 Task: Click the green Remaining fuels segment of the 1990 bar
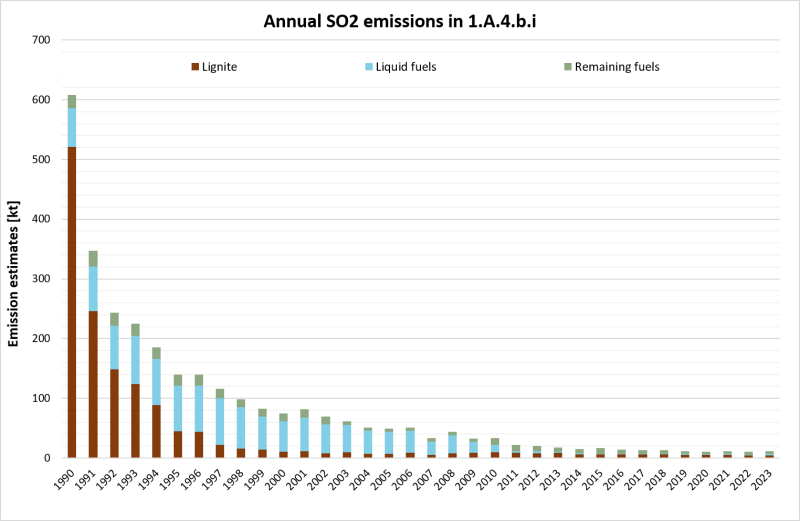[72, 102]
